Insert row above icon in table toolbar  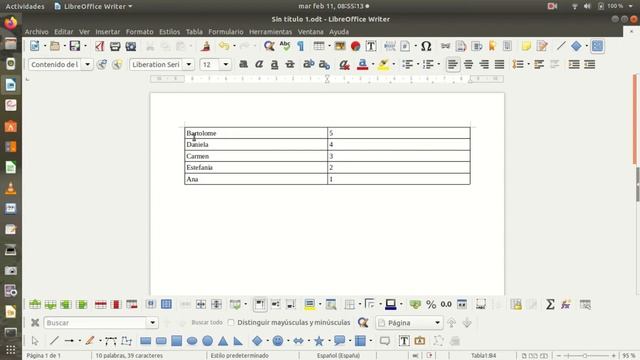pyautogui.click(x=35, y=304)
